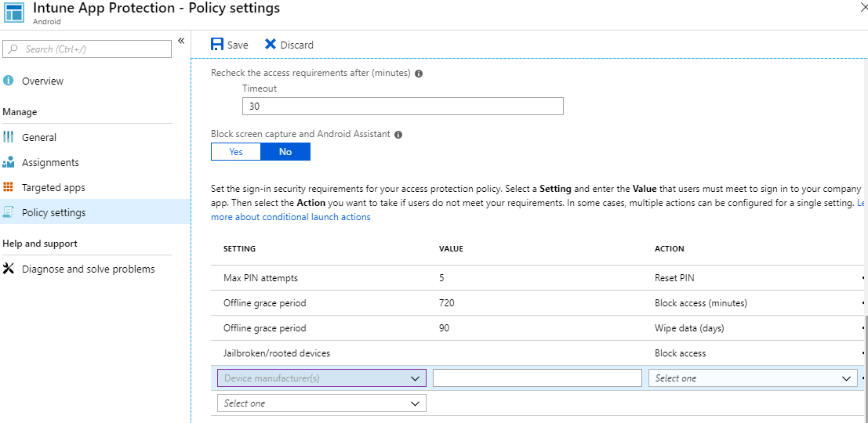Viewport: 868px width, 423px height.
Task: Click the Timeout minutes field
Action: pyautogui.click(x=402, y=107)
